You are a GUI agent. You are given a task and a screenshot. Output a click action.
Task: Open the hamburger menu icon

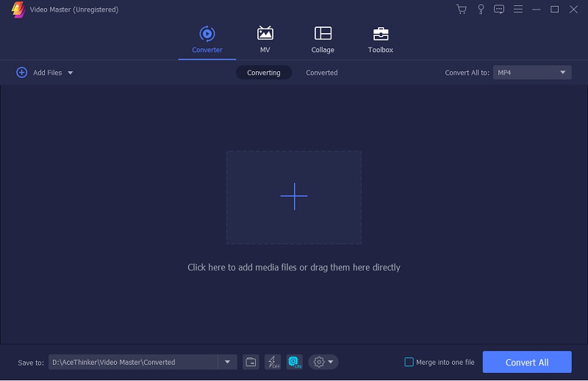pyautogui.click(x=518, y=9)
